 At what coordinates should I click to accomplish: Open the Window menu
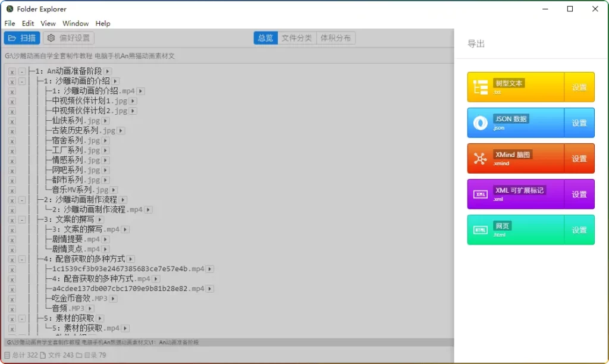tap(76, 23)
